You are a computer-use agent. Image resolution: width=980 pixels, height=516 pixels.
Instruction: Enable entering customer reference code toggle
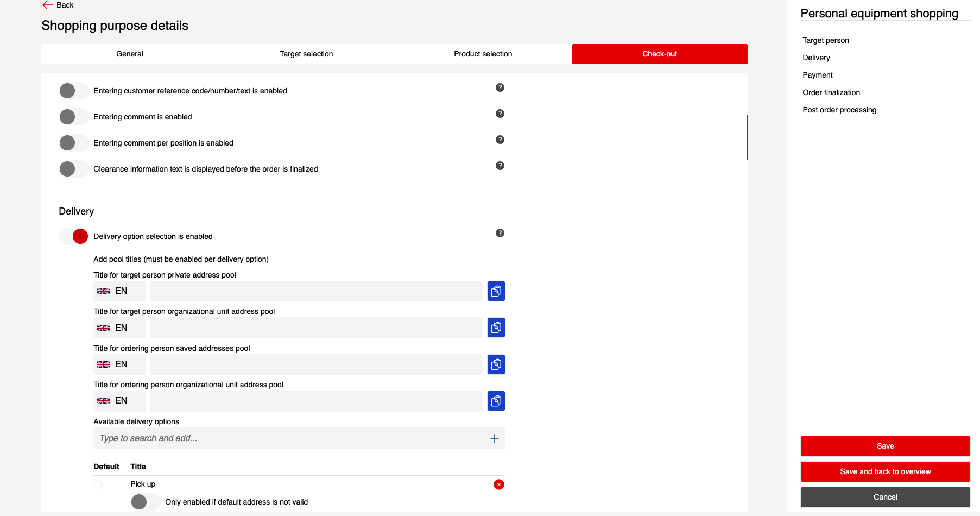click(73, 91)
